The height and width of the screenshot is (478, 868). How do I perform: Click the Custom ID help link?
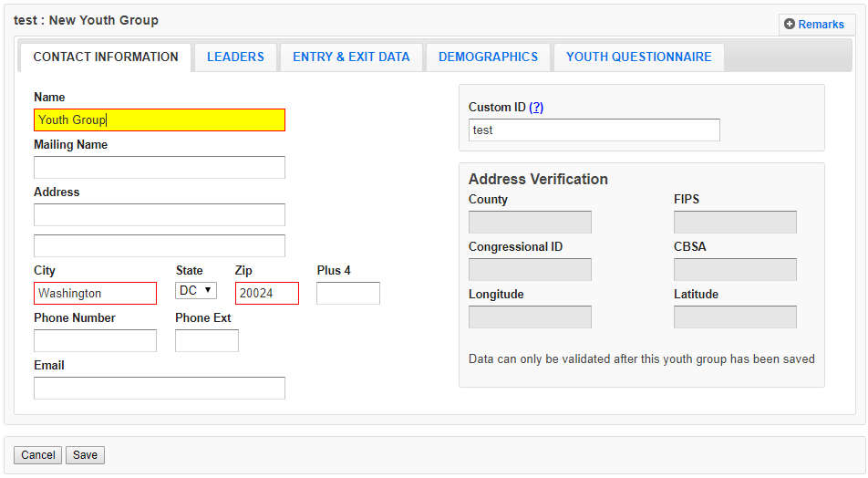pyautogui.click(x=536, y=107)
